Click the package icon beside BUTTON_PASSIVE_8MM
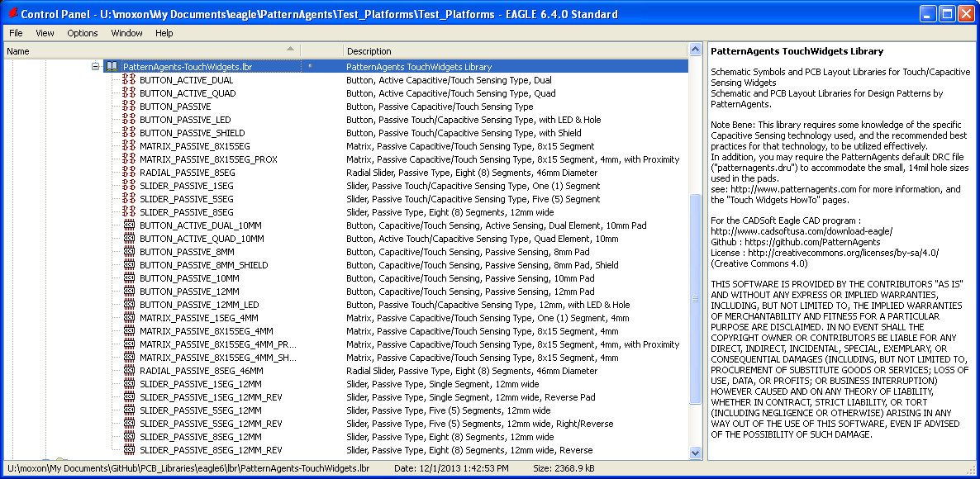 [x=129, y=252]
